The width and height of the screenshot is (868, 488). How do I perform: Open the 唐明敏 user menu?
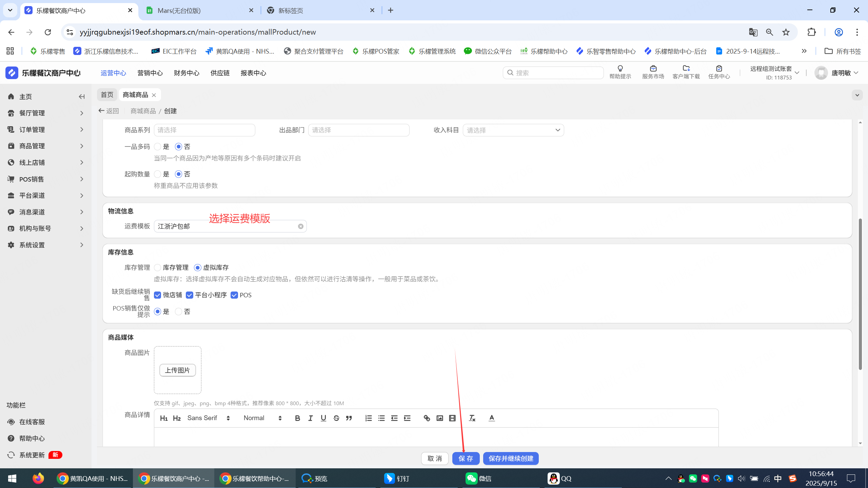click(x=836, y=73)
